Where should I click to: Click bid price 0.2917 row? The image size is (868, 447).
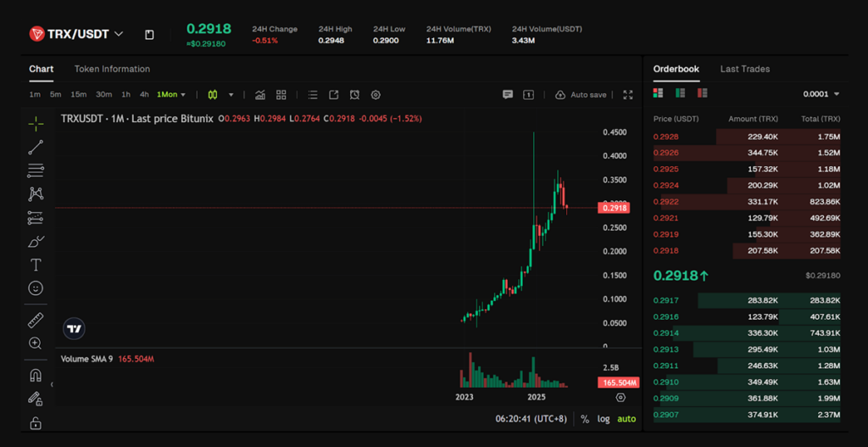(x=747, y=301)
